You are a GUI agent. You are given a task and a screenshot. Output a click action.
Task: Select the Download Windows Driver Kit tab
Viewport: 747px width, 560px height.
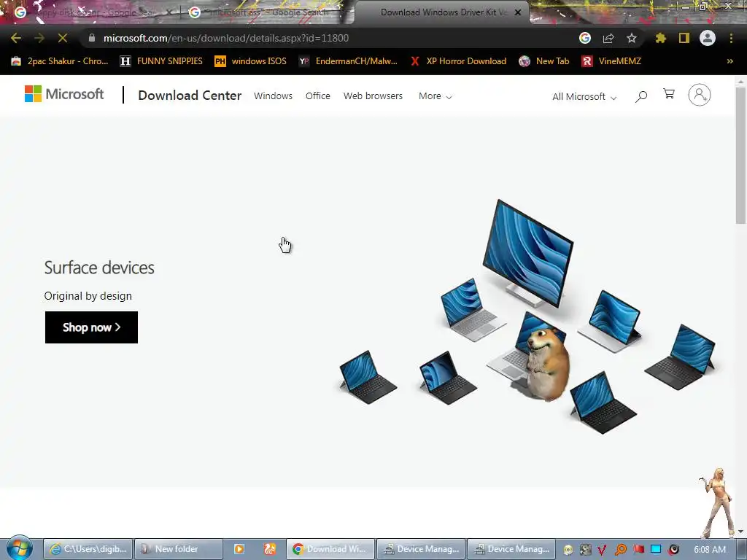coord(441,12)
